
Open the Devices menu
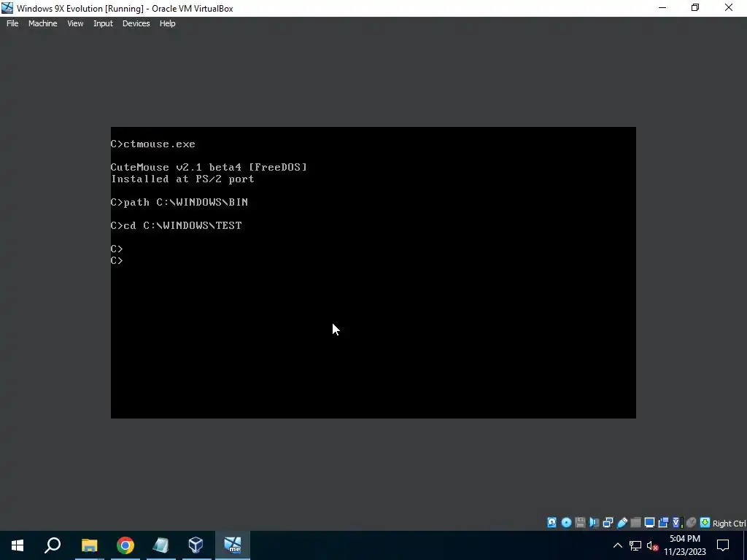point(136,23)
